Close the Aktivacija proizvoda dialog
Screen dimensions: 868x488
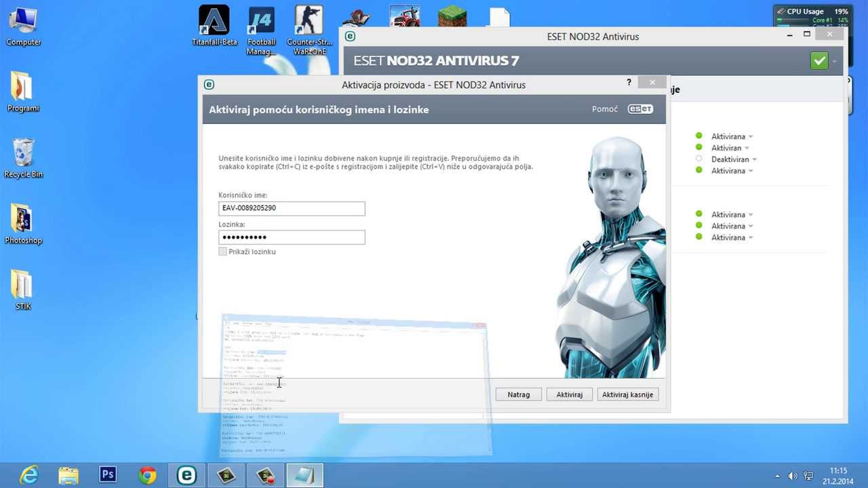click(x=652, y=82)
